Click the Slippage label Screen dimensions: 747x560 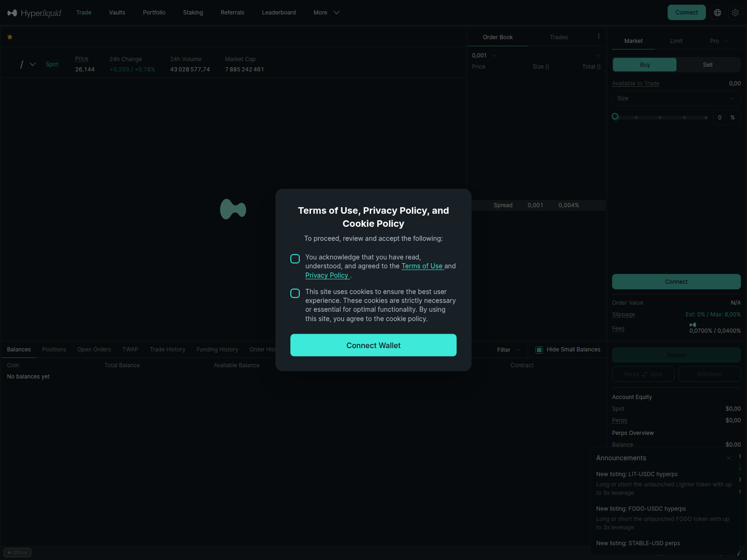[623, 315]
